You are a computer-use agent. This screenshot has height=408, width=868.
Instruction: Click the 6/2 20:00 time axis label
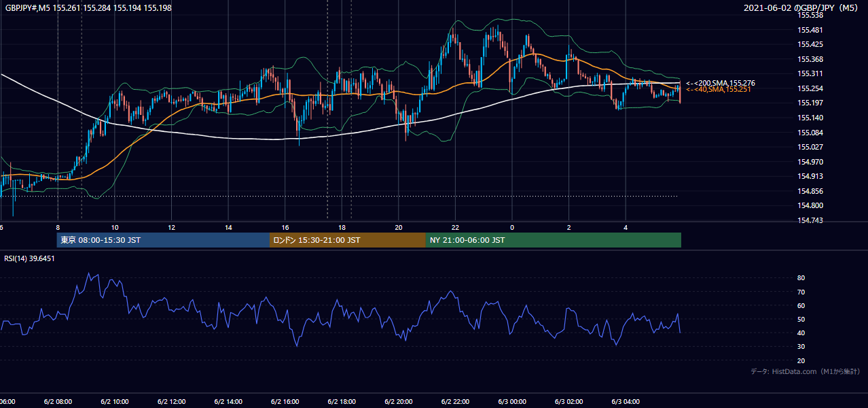(399, 402)
